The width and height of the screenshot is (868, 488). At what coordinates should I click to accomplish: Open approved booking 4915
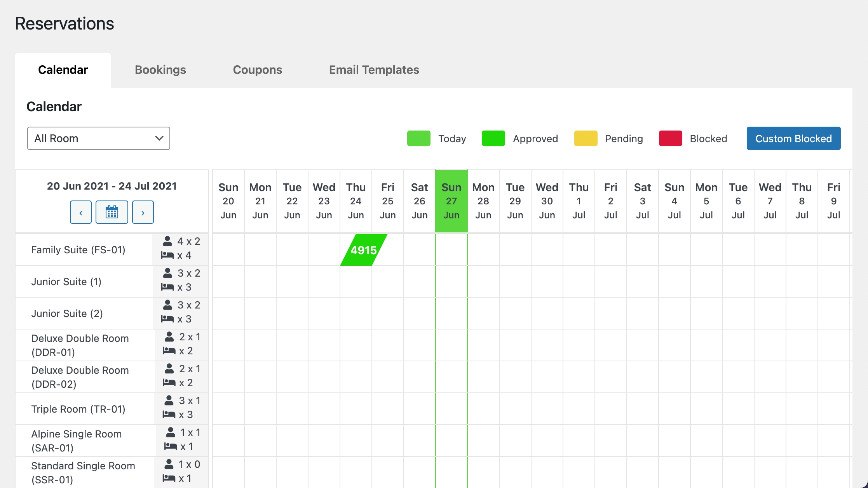[x=364, y=250]
